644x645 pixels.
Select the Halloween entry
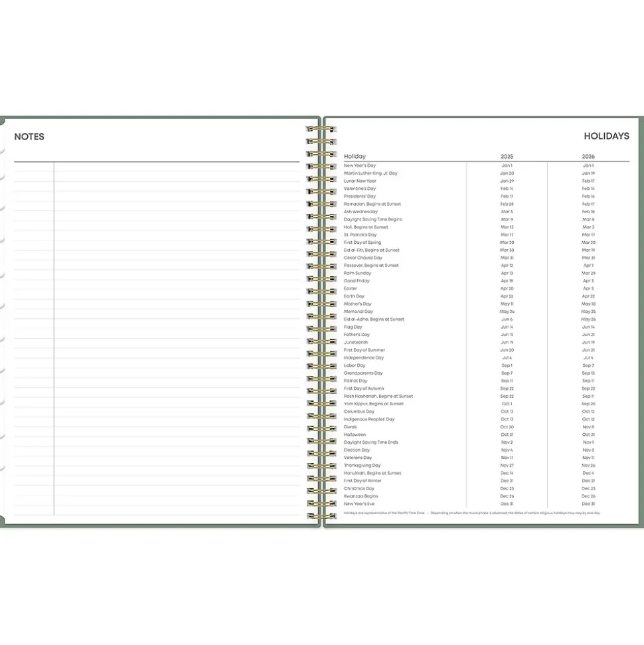pyautogui.click(x=355, y=434)
